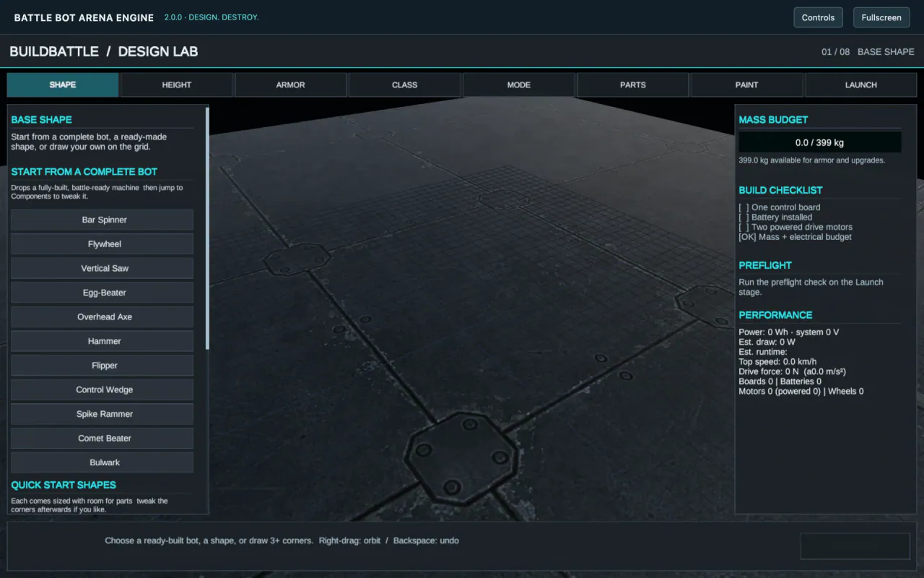This screenshot has height=578, width=924.
Task: Choose the Spike Rammer bot
Action: tap(102, 414)
